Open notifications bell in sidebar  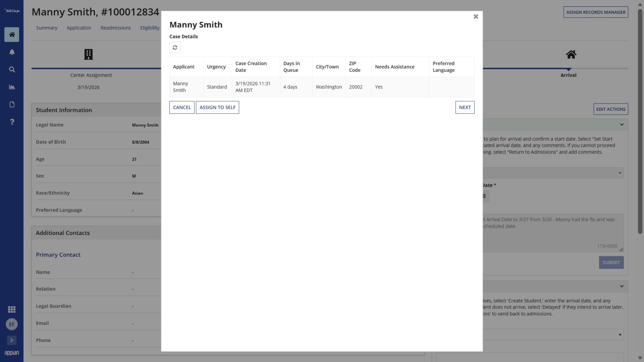coord(12,52)
